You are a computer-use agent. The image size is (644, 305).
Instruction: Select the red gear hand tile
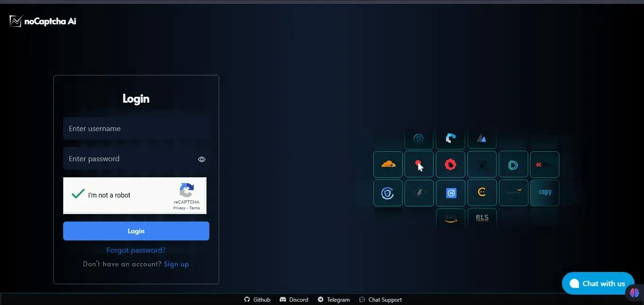(450, 165)
